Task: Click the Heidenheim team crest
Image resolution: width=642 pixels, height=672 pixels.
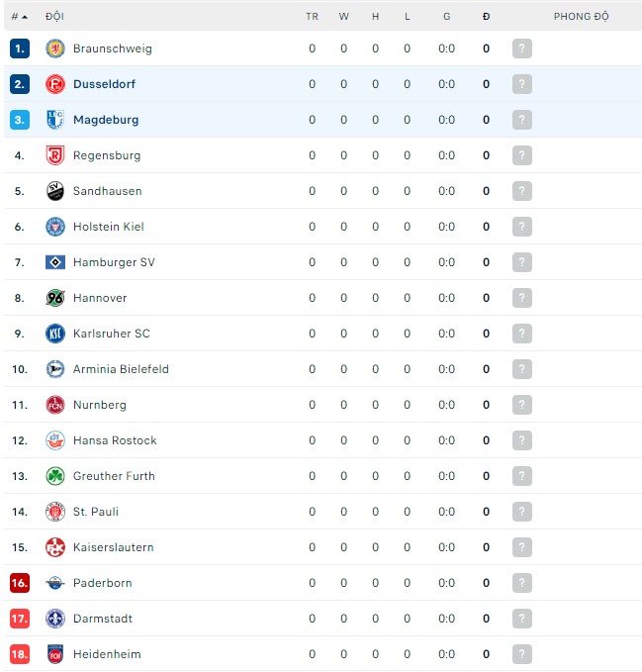Action: tap(55, 654)
